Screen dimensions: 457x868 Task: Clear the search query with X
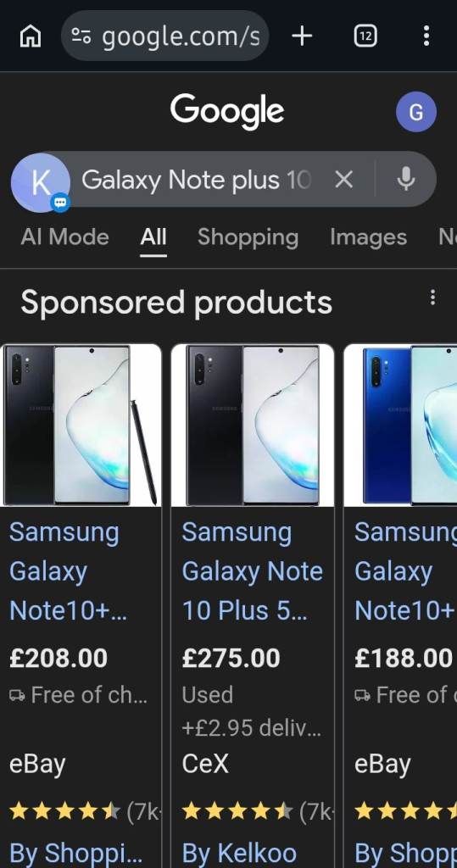[x=344, y=180]
